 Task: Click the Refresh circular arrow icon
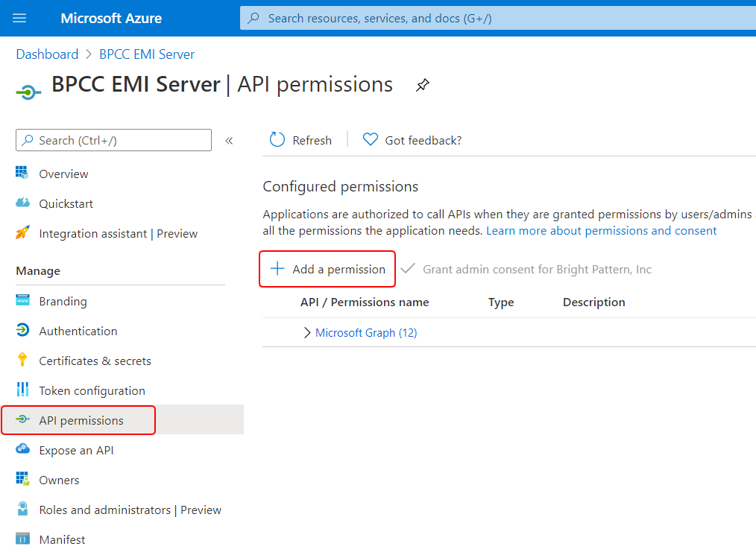coord(277,140)
